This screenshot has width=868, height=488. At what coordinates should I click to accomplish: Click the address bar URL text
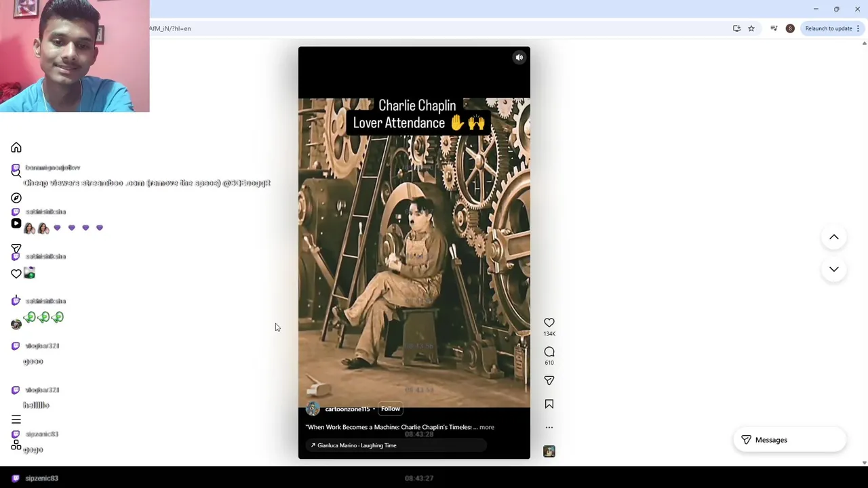pyautogui.click(x=170, y=28)
